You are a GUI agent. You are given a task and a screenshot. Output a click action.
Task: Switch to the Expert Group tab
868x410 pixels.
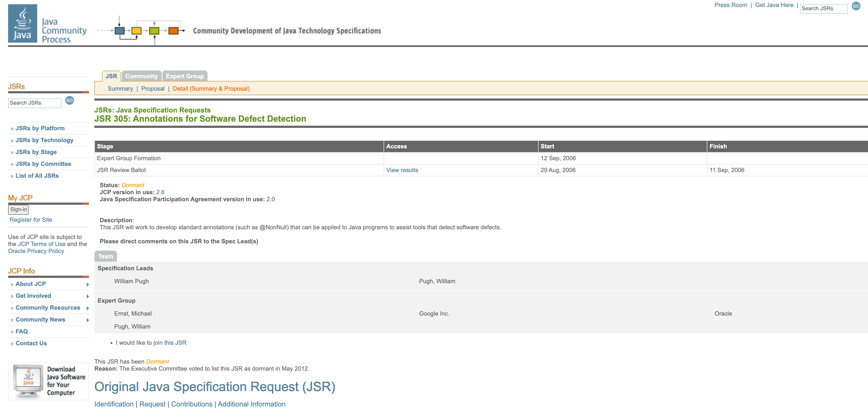pyautogui.click(x=185, y=76)
